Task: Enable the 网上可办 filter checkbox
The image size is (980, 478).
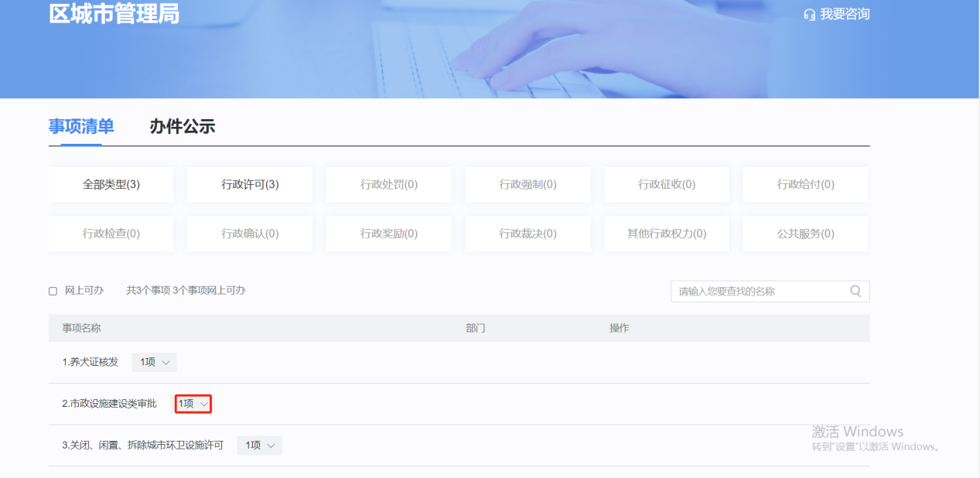Action: (53, 291)
